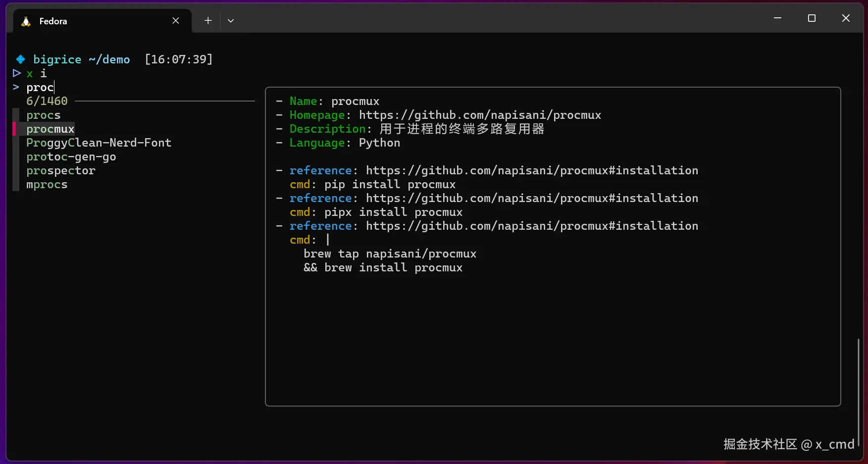Select procs in the results list

[44, 115]
